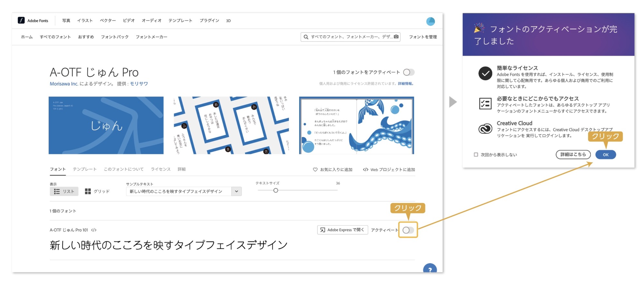The height and width of the screenshot is (281, 644).
Task: Open the octopus book preview image
Action: 356,125
